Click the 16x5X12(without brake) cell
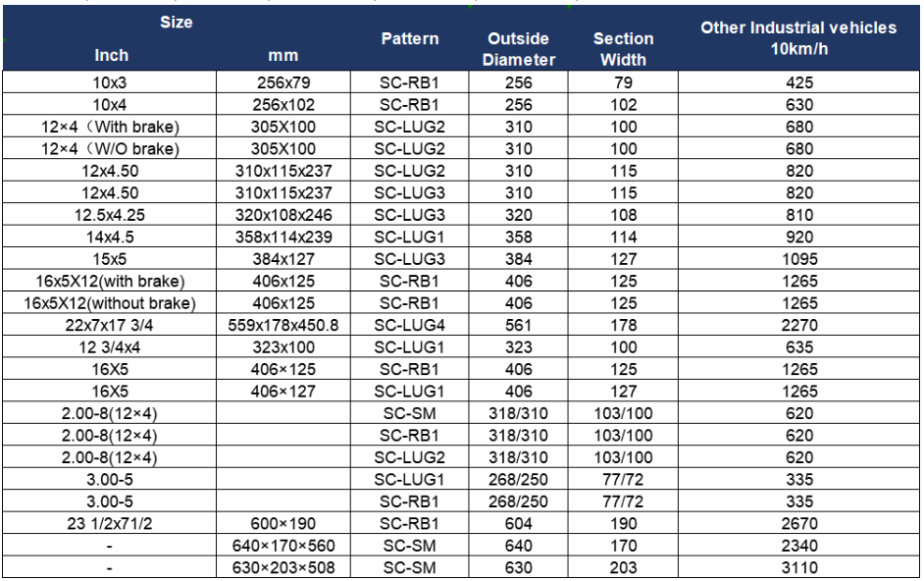 110,302
